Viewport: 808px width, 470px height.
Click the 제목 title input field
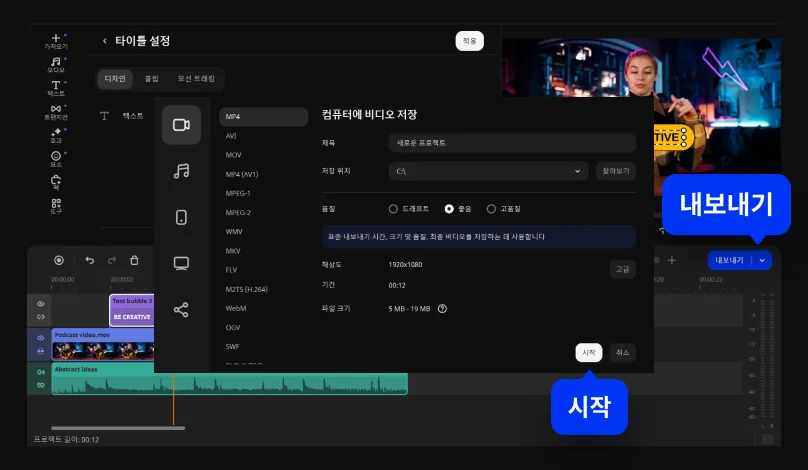pos(511,143)
